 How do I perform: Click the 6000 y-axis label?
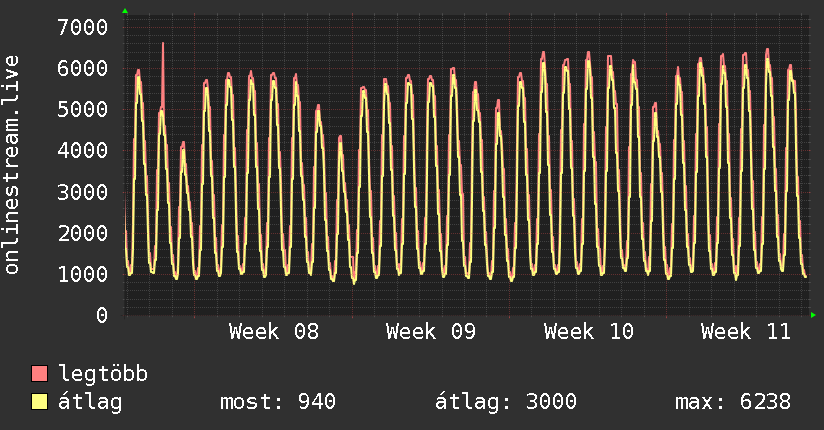point(83,68)
